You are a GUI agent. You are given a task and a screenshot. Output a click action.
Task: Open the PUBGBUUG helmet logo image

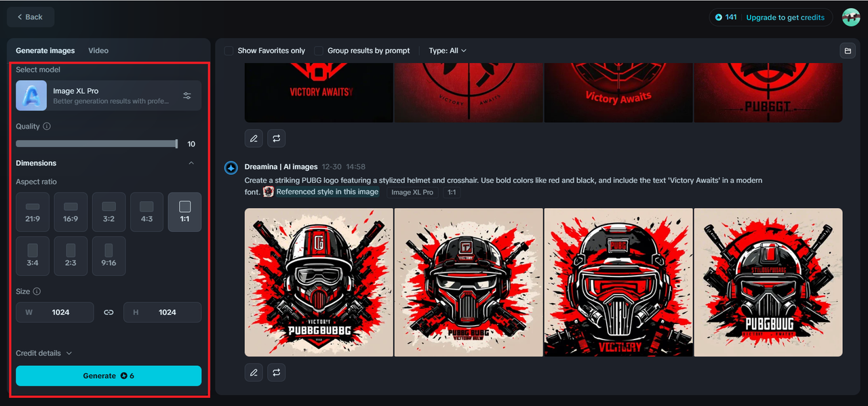point(768,282)
